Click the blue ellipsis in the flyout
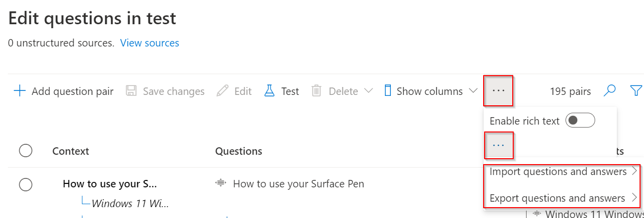 pos(498,145)
